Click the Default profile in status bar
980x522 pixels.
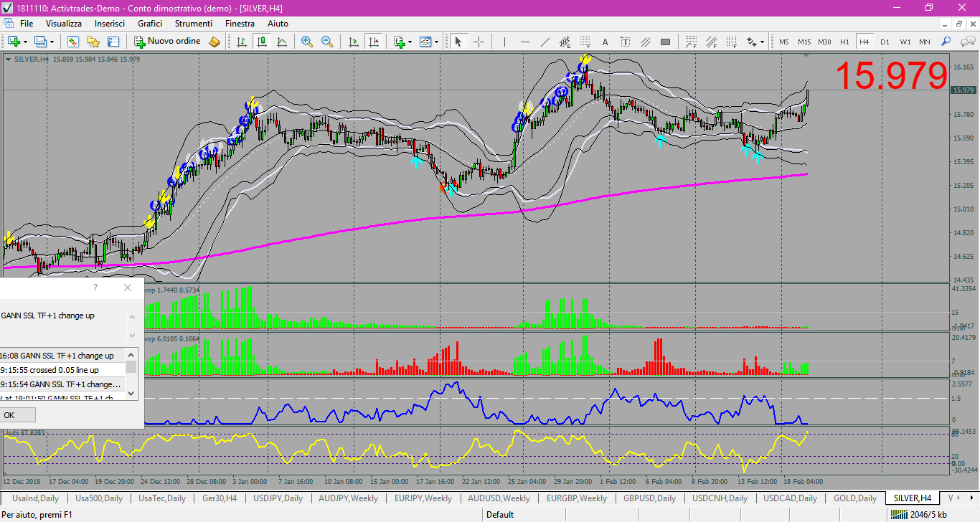point(499,514)
